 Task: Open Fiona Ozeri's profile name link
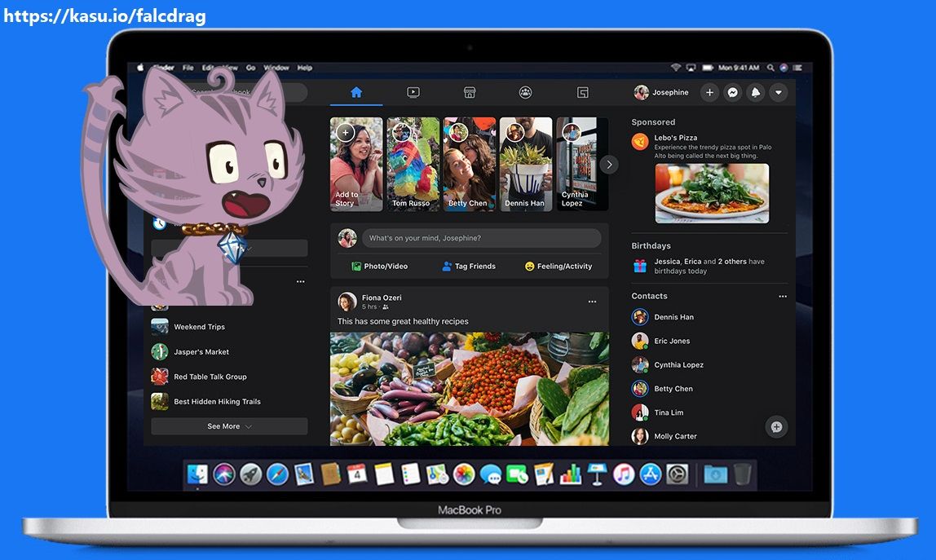[382, 298]
